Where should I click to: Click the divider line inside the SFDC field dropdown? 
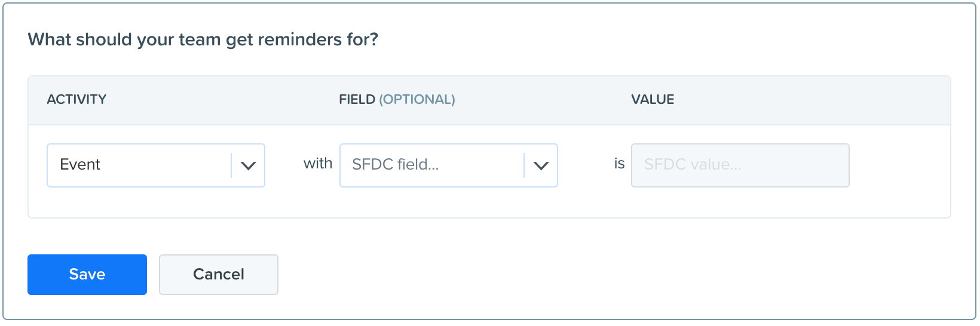(x=524, y=165)
